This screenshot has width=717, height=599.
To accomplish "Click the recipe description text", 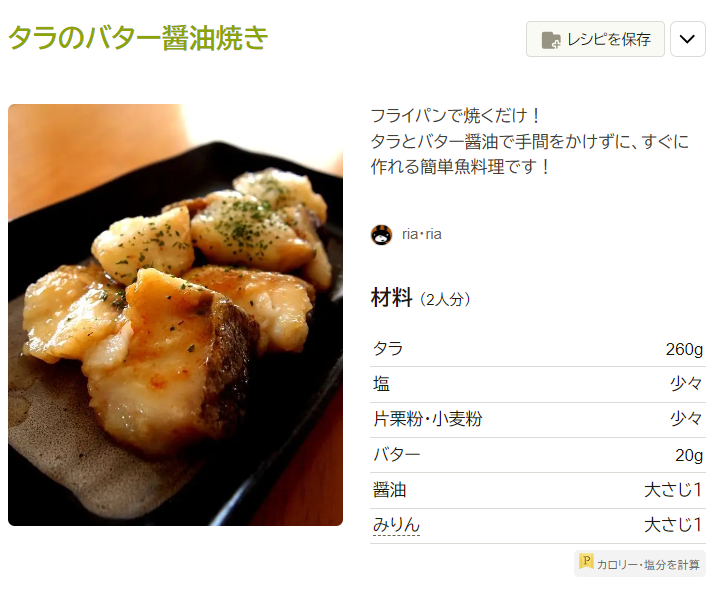I will click(529, 141).
